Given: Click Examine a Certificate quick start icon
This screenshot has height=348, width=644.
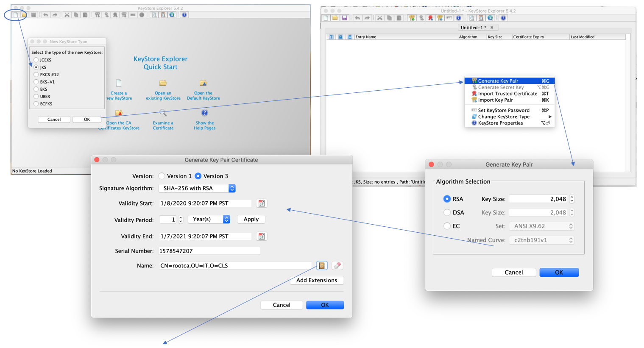Looking at the screenshot, I should point(163,113).
